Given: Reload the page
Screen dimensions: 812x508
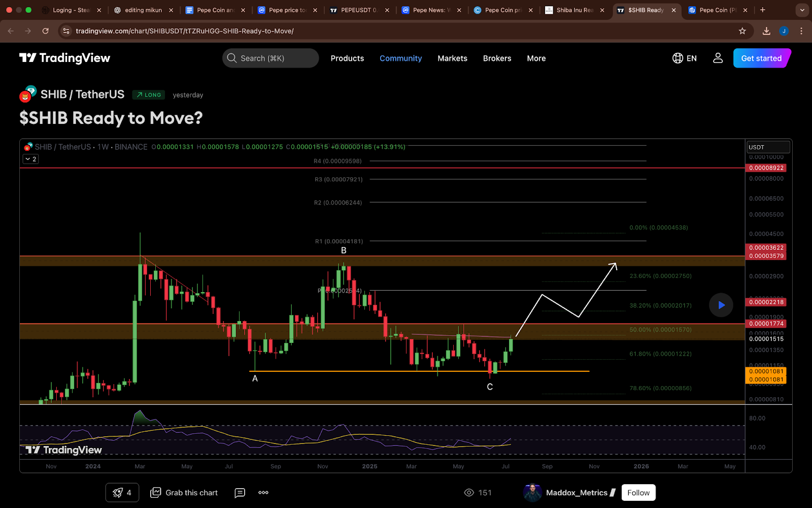Looking at the screenshot, I should coord(45,31).
